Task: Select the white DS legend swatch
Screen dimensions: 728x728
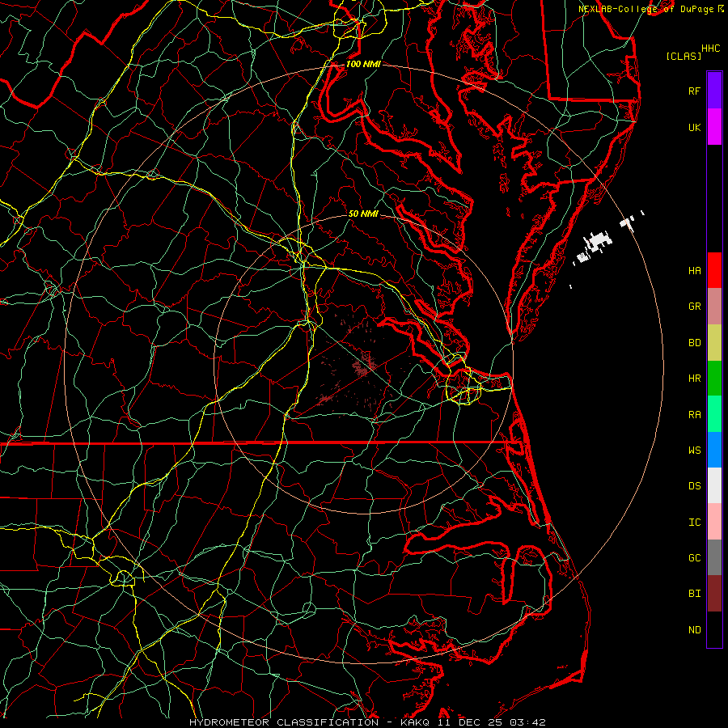Action: (x=714, y=485)
